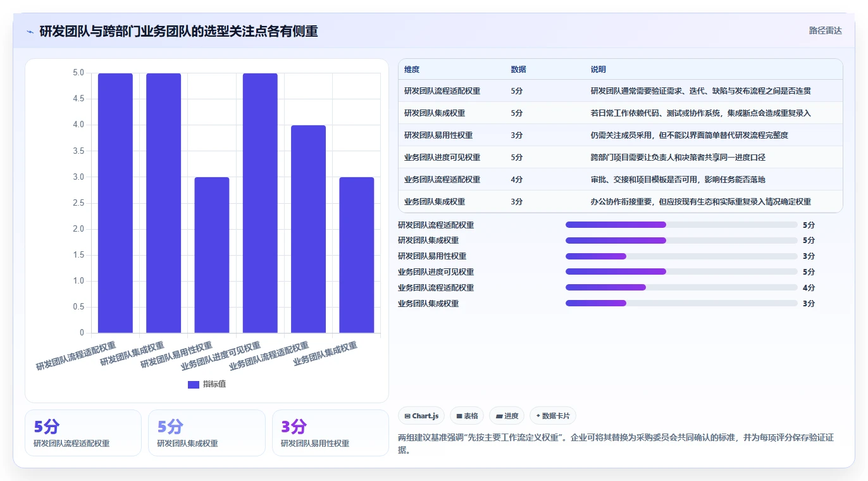This screenshot has height=481, width=868.
Task: Click the page title heading text
Action: coord(179,31)
